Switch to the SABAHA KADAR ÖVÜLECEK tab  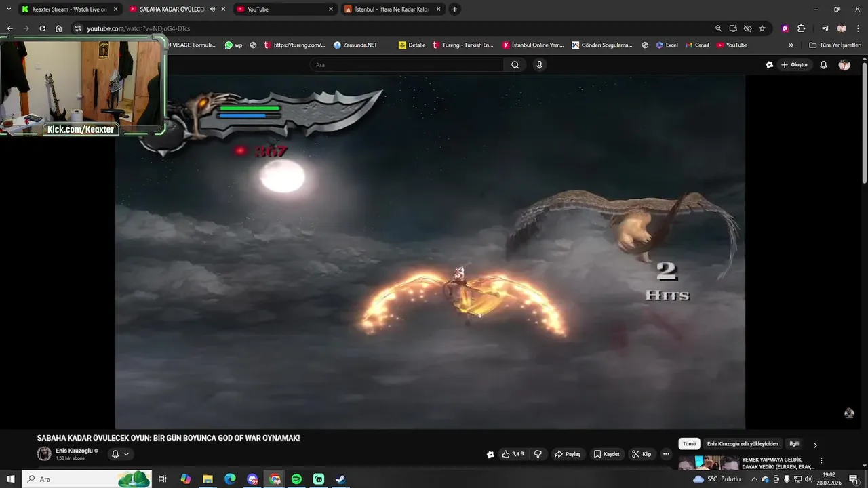(178, 9)
